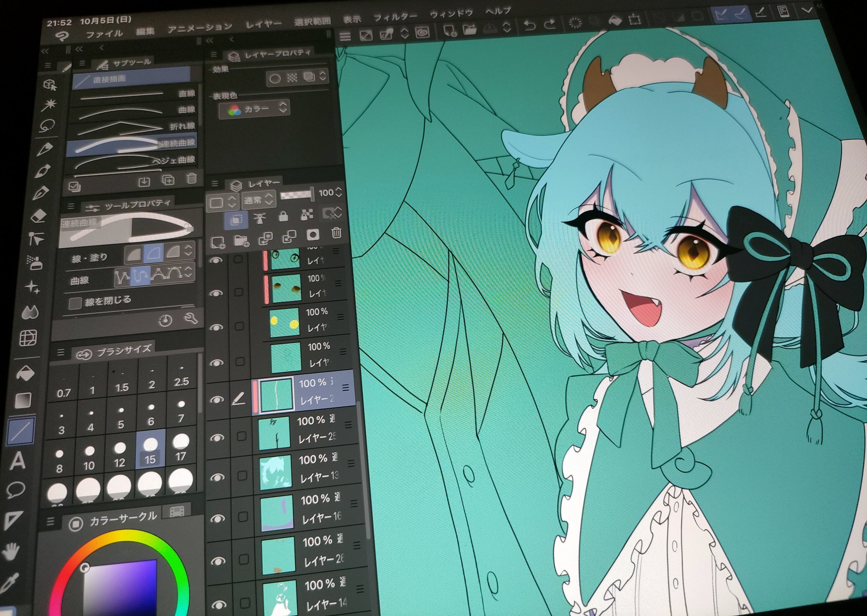Viewport: 867px width, 616px height.
Task: Click the lock layer icon
Action: 283,216
